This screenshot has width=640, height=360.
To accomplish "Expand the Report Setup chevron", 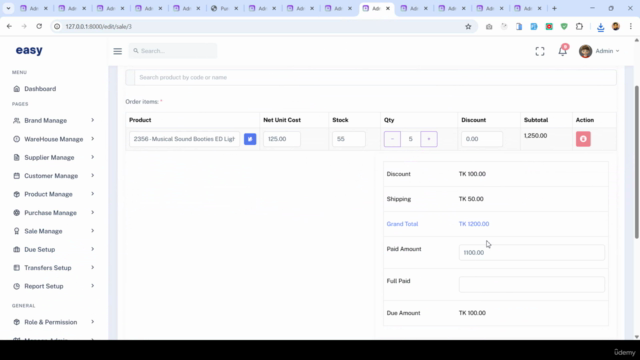I will tap(93, 286).
